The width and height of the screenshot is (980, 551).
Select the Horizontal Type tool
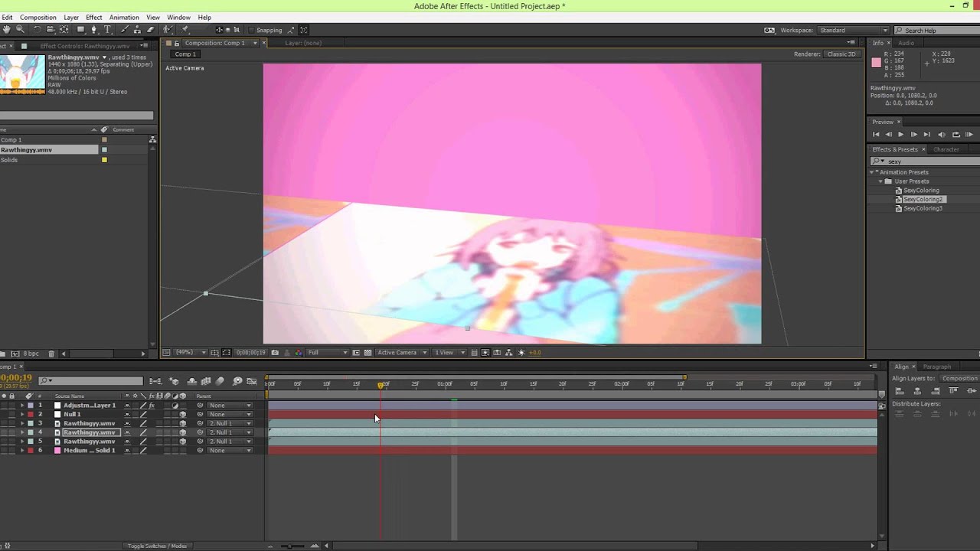(107, 30)
